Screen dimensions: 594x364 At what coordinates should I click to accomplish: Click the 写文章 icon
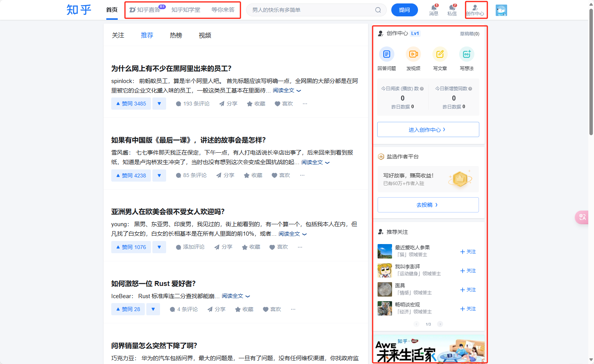tap(440, 54)
